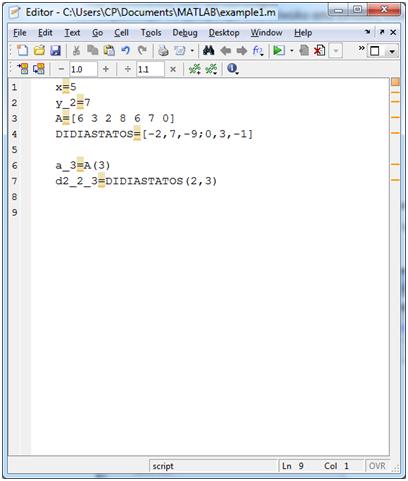The image size is (408, 481).
Task: Paste from clipboard with Paste icon
Action: 109,51
